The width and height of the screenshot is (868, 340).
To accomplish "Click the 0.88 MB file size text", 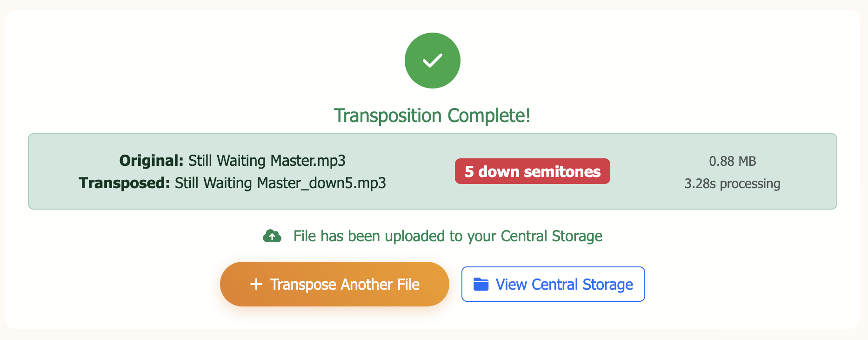I will click(x=732, y=161).
